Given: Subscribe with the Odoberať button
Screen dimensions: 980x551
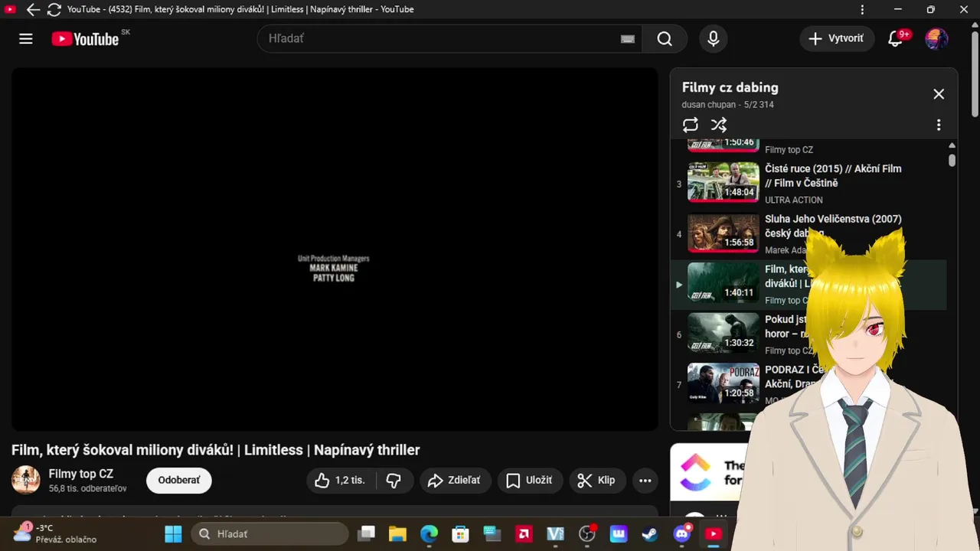Looking at the screenshot, I should click(179, 480).
